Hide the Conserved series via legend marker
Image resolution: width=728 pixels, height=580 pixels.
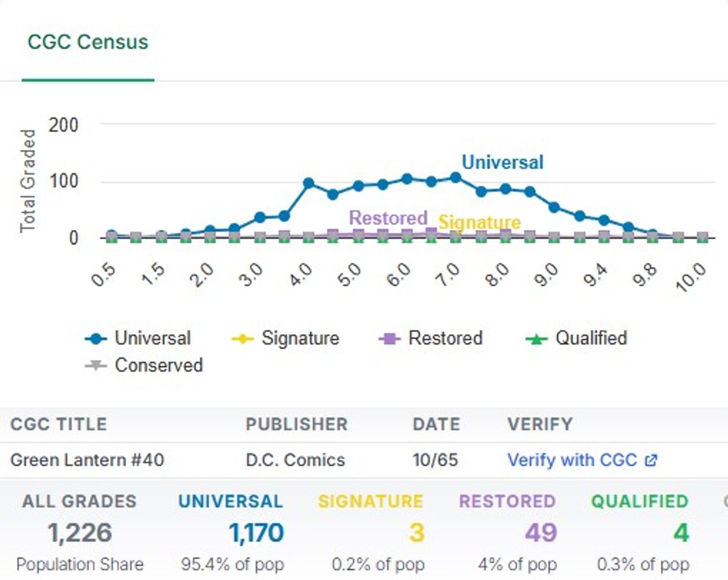(96, 365)
